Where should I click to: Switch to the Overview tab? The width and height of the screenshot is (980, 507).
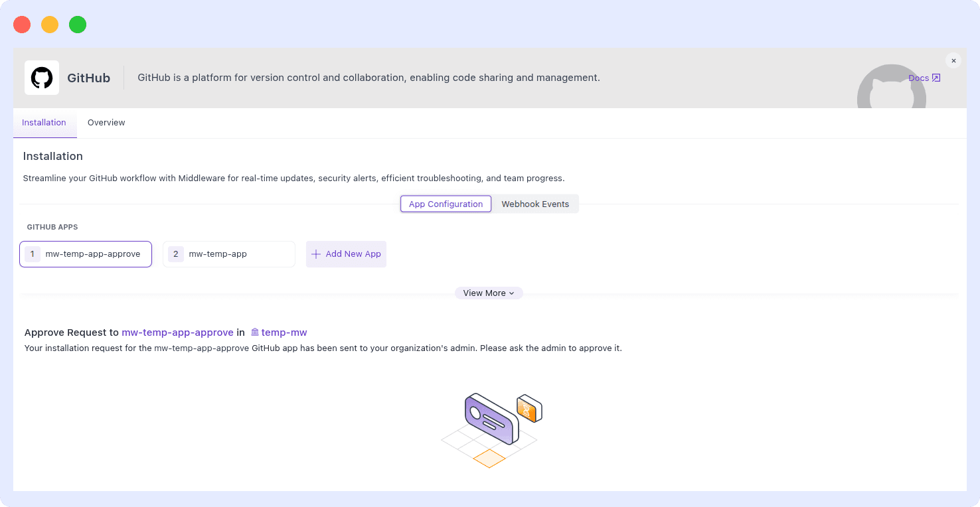click(106, 123)
